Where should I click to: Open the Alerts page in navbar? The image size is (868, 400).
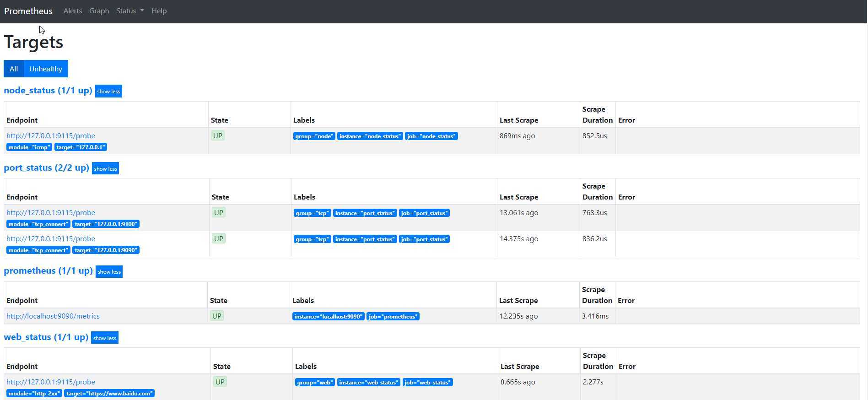(x=73, y=11)
